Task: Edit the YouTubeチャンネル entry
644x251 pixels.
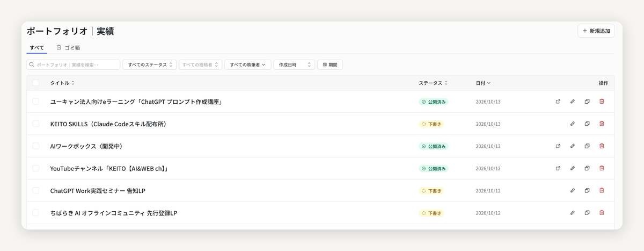Action: coord(573,168)
